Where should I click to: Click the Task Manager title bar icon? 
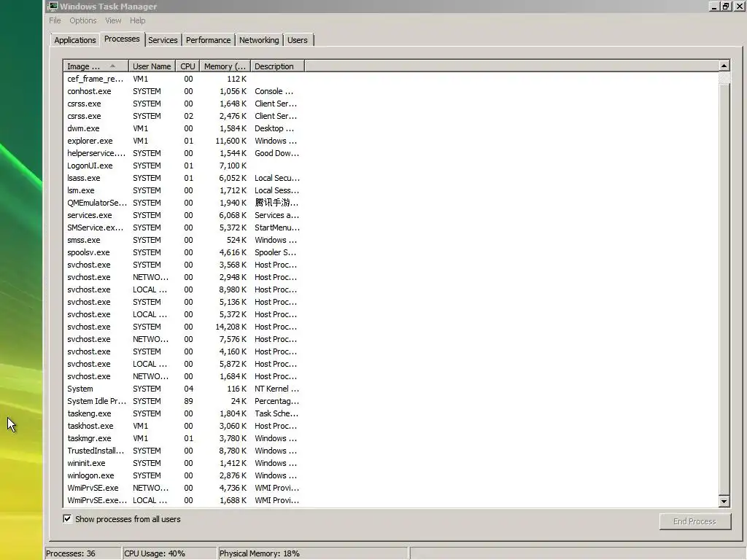(x=53, y=6)
